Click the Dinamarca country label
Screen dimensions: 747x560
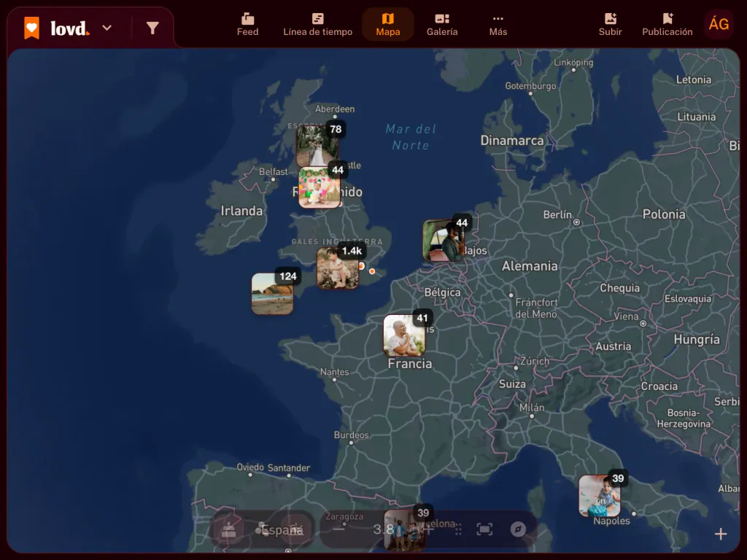pos(512,141)
